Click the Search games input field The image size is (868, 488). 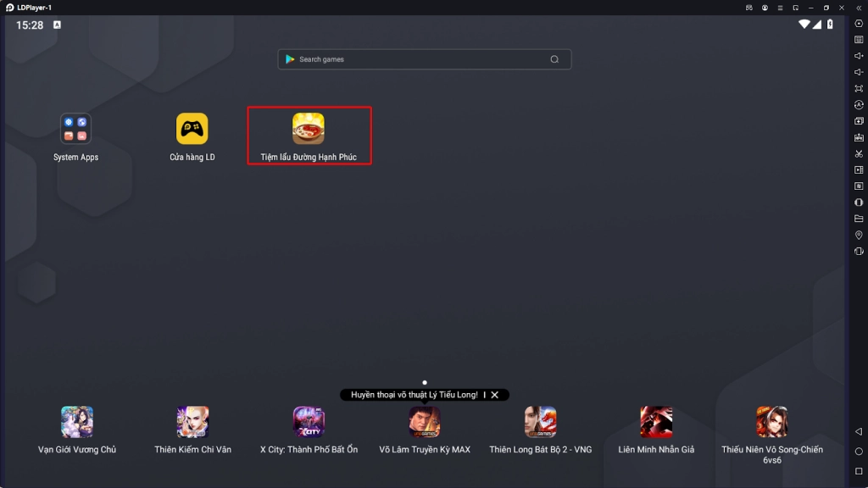(415, 59)
